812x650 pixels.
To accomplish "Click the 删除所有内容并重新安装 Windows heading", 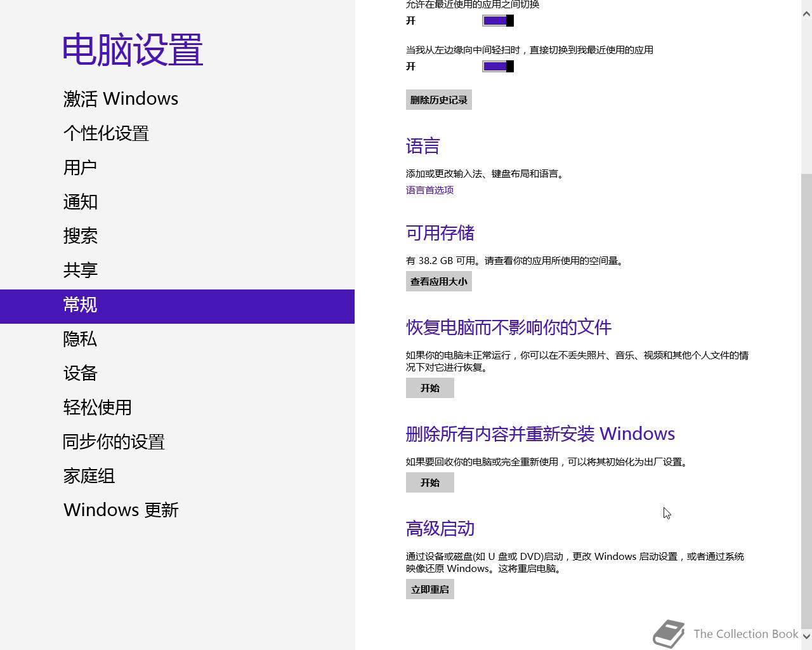I will click(540, 434).
